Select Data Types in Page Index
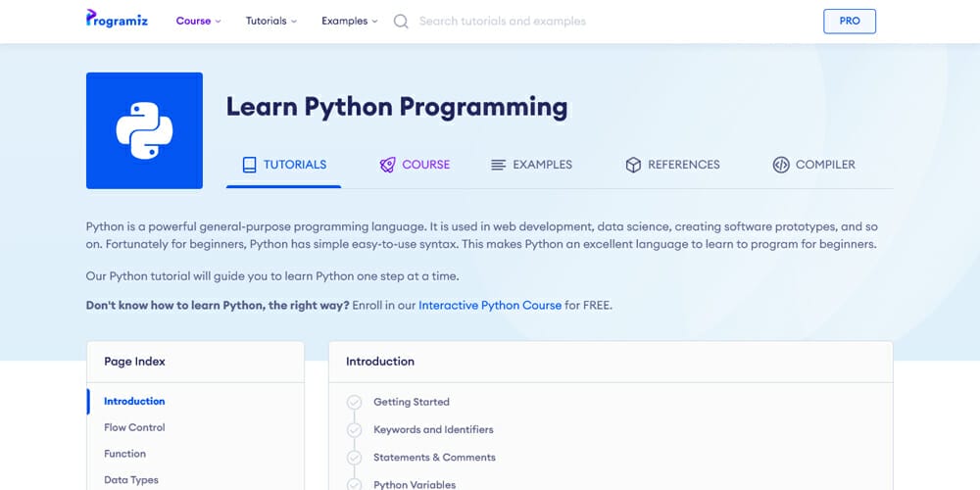Screen dimensions: 980x490 131,480
